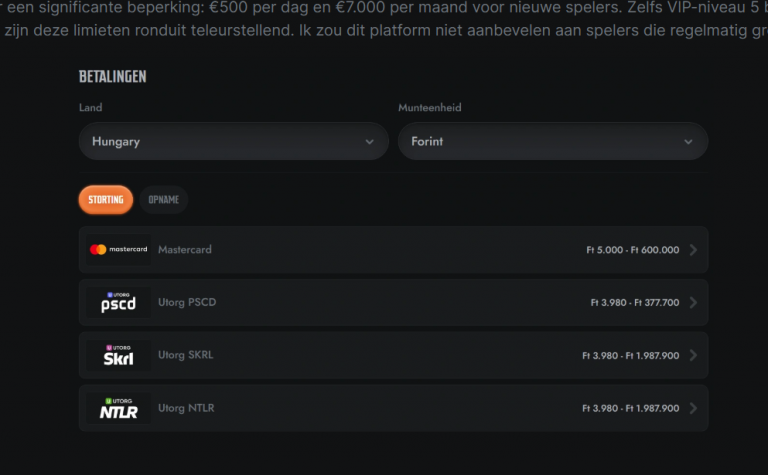
Task: Switch to the Opname tab
Action: [x=164, y=200]
